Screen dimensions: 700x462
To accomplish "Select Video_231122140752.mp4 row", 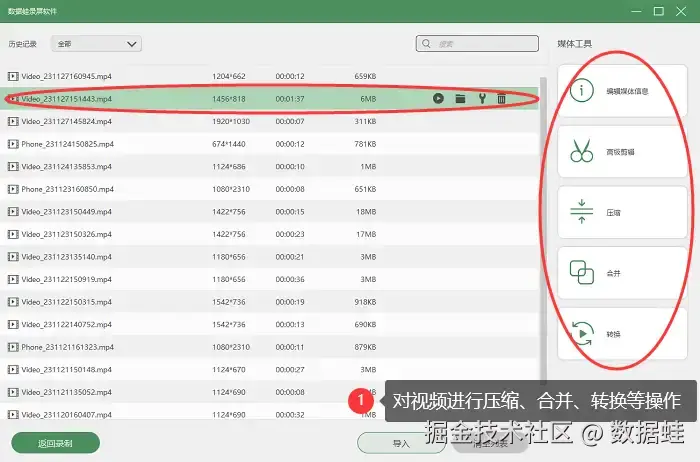I will [x=270, y=325].
